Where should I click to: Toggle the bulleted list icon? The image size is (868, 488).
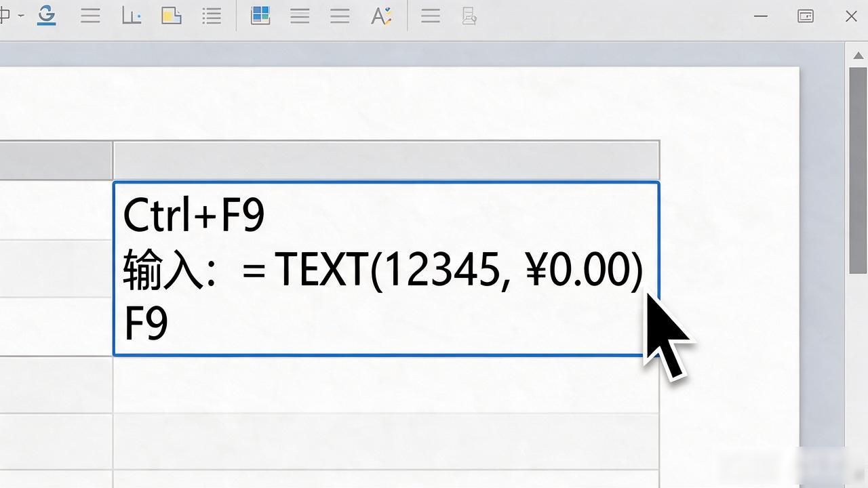point(212,16)
